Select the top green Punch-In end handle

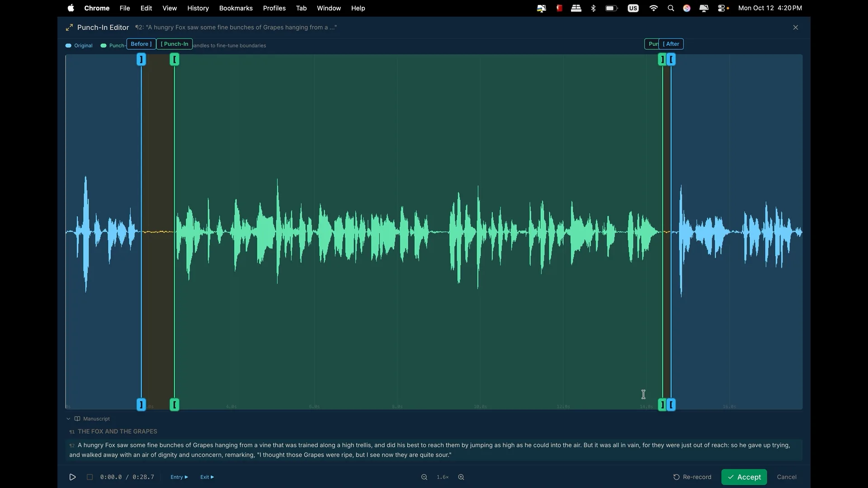pos(662,59)
